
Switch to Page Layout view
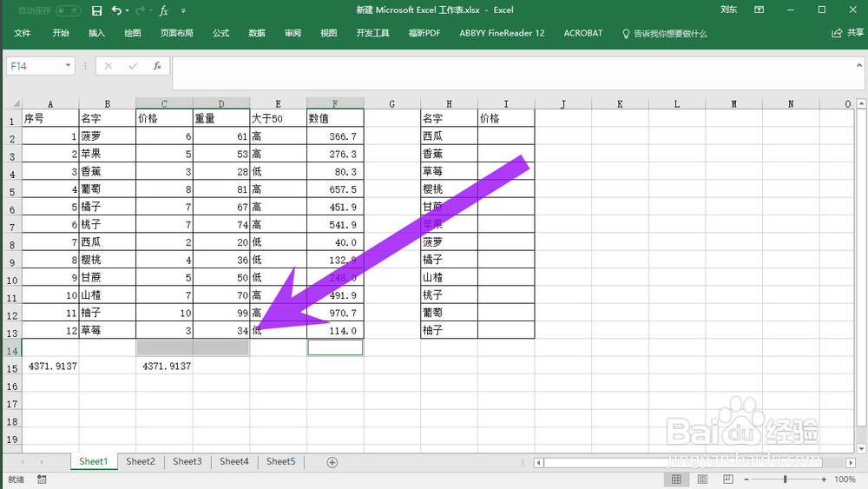(x=702, y=479)
